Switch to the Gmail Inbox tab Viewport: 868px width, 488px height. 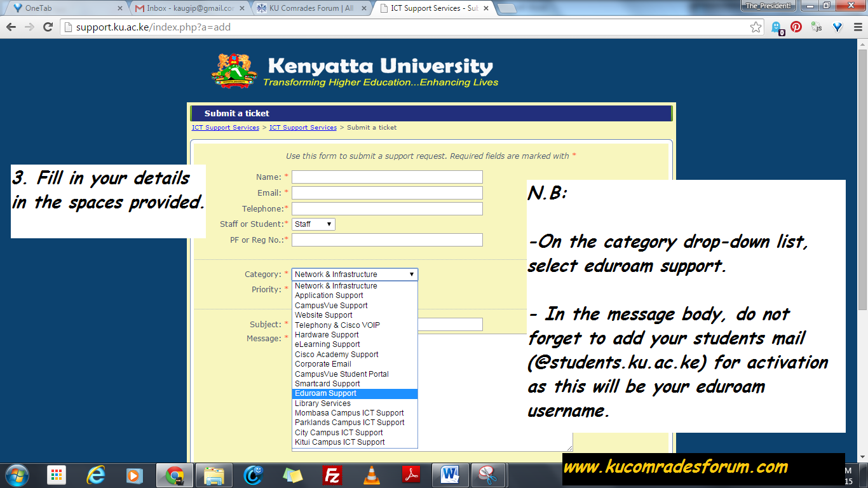pos(190,8)
